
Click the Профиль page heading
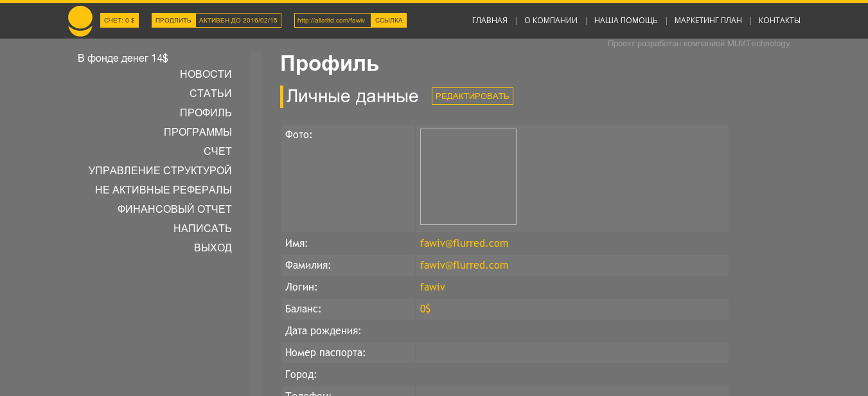click(330, 64)
